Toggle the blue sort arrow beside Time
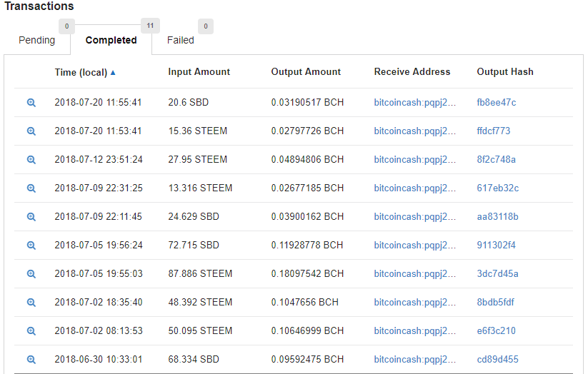 (x=113, y=73)
